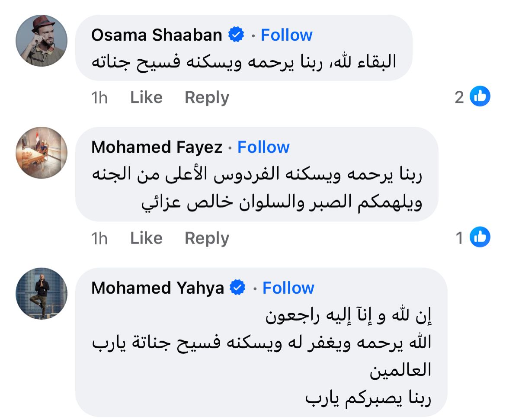Open Osama Shaaban's profile picture
The height and width of the screenshot is (420, 506).
pyautogui.click(x=42, y=40)
